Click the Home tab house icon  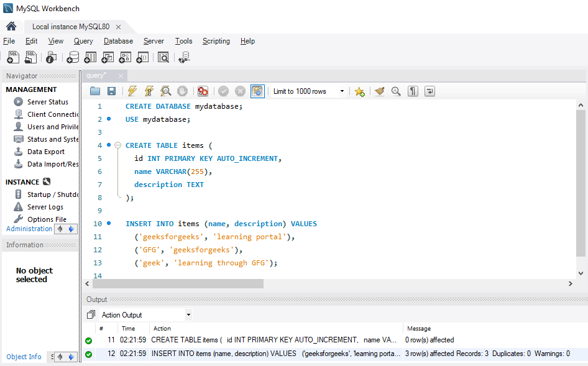[11, 27]
